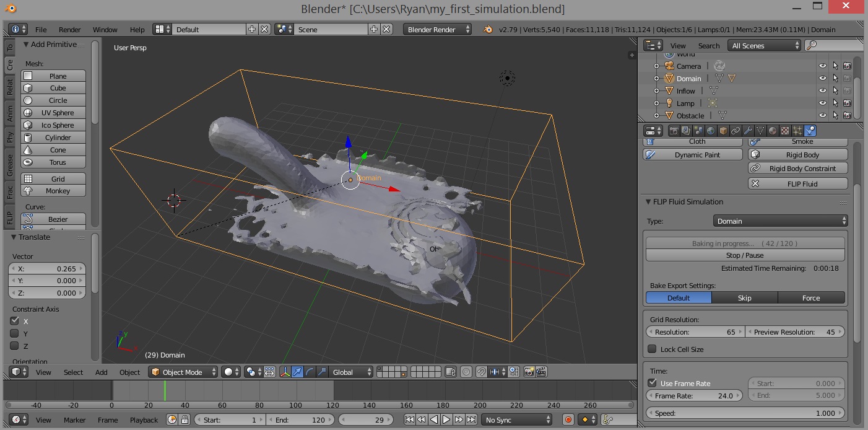Open the Modifiers wrench properties tab

coord(748,131)
